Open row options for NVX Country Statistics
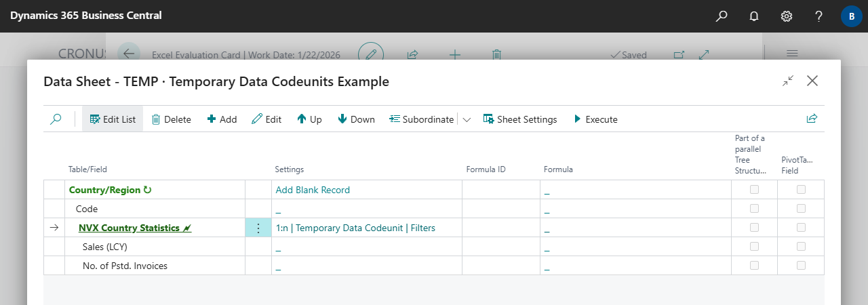868x305 pixels. 258,228
